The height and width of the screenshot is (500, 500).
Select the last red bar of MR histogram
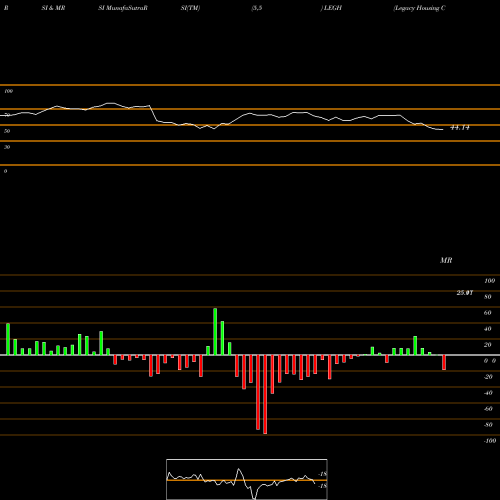coord(444,362)
